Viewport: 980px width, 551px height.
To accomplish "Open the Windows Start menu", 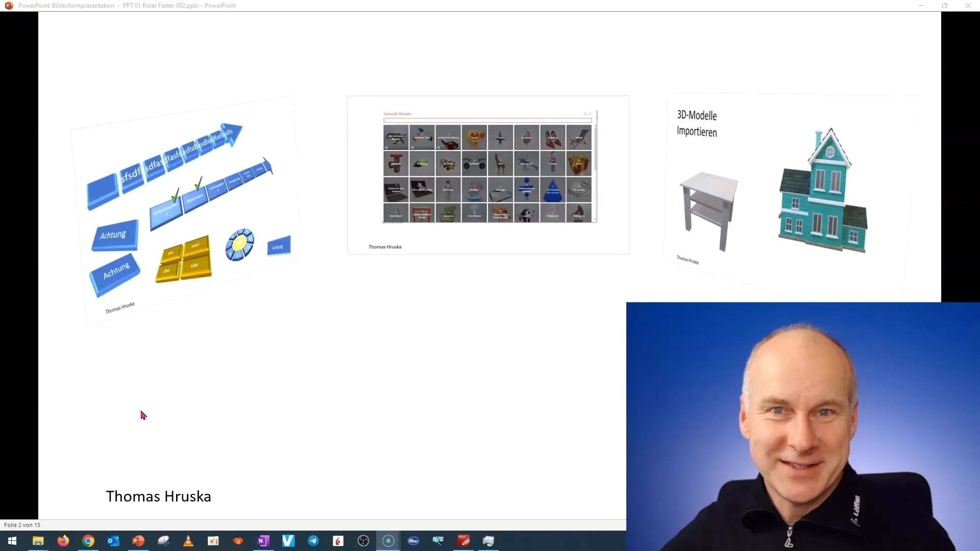I will (x=12, y=541).
